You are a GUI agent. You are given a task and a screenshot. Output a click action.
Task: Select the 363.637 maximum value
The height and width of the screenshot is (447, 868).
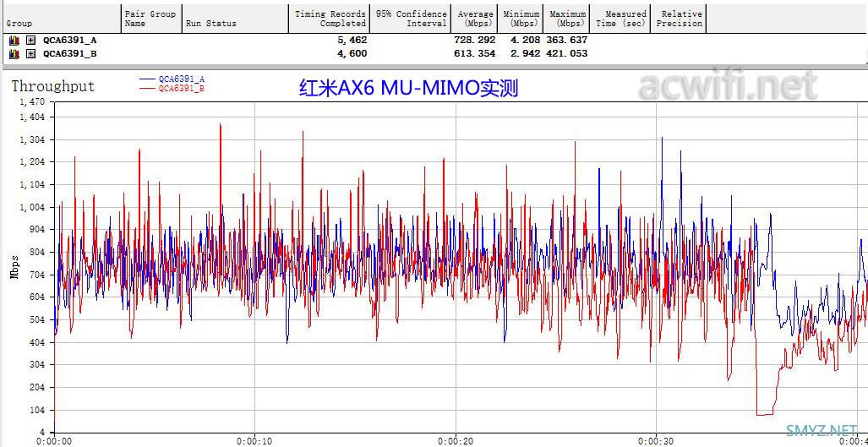567,41
